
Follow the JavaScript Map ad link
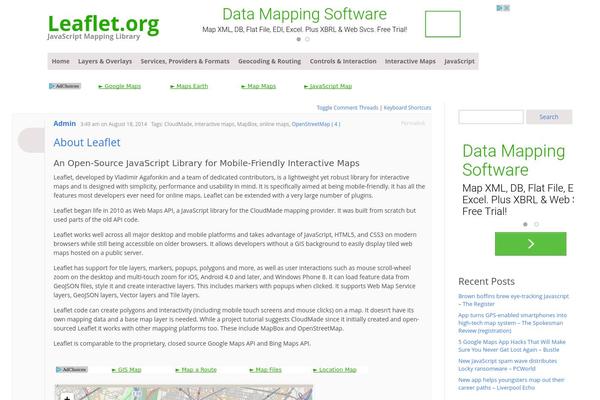tap(328, 86)
